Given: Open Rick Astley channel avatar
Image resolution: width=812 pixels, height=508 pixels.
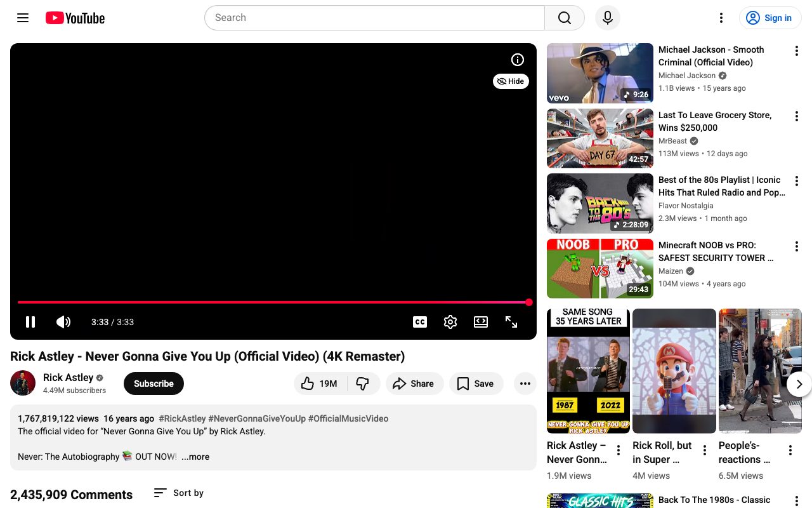Looking at the screenshot, I should pos(23,383).
